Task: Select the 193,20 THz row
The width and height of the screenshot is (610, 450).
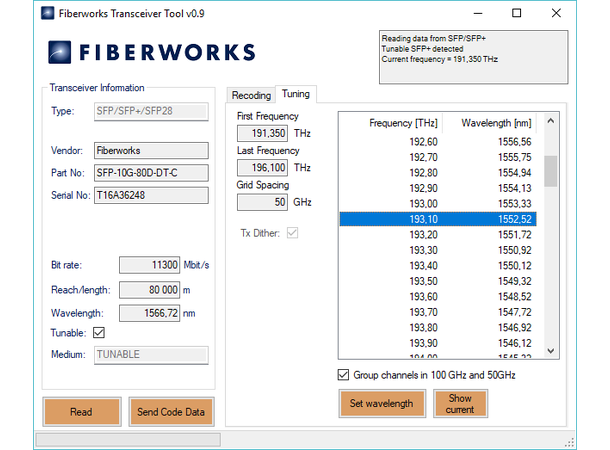Action: [x=438, y=235]
